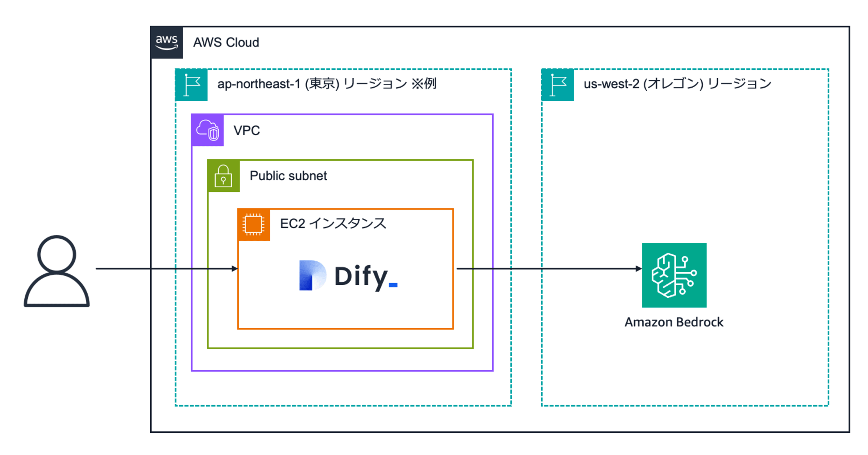Select the Amazon Bedrock service icon
The width and height of the screenshot is (868, 455).
[674, 275]
